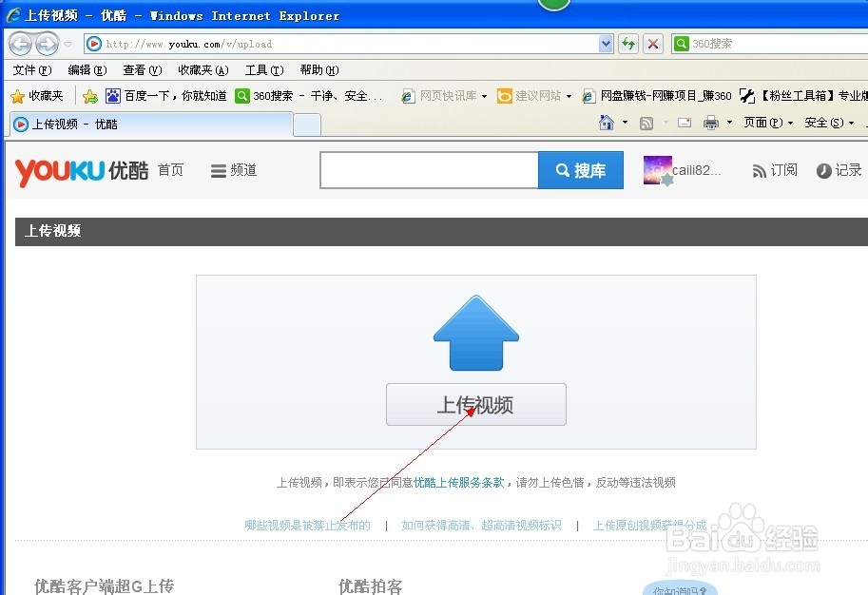
Task: Open the 【粉丝工具箱】 bookmark
Action: pyautogui.click(x=803, y=96)
